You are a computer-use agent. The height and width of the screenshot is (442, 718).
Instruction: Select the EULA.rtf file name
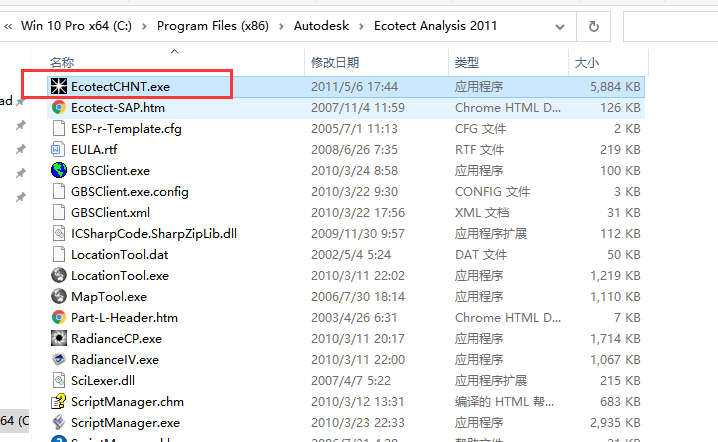point(94,150)
